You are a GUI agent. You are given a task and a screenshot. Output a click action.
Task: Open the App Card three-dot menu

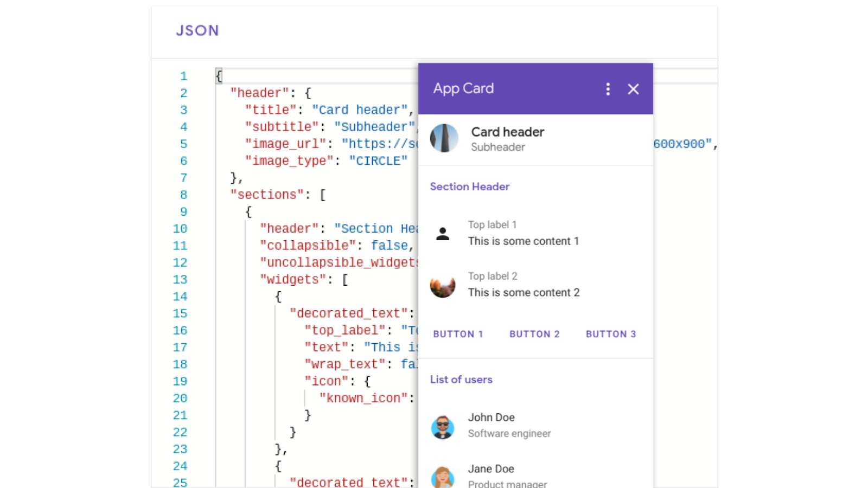(x=608, y=89)
